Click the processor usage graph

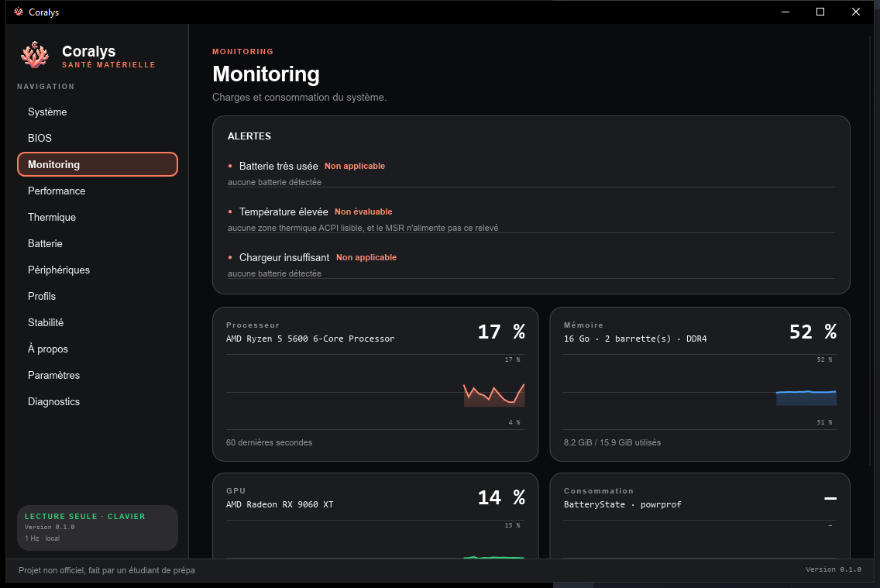[x=375, y=392]
